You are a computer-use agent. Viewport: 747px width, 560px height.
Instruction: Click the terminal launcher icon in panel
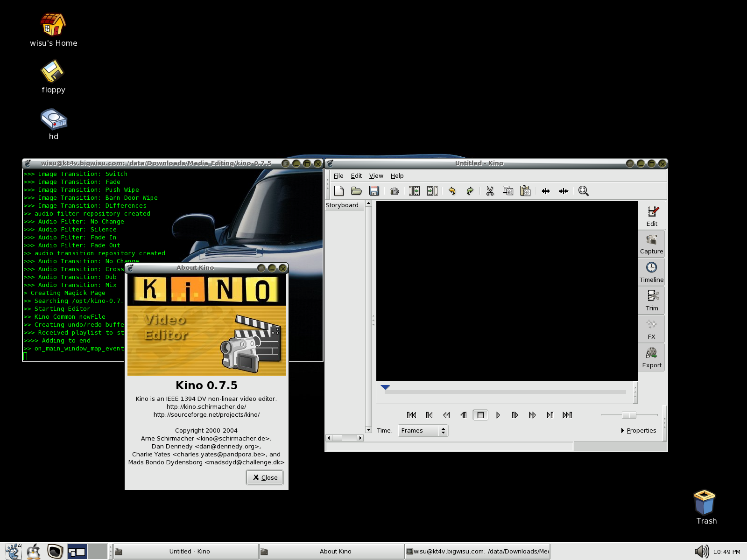coord(55,552)
